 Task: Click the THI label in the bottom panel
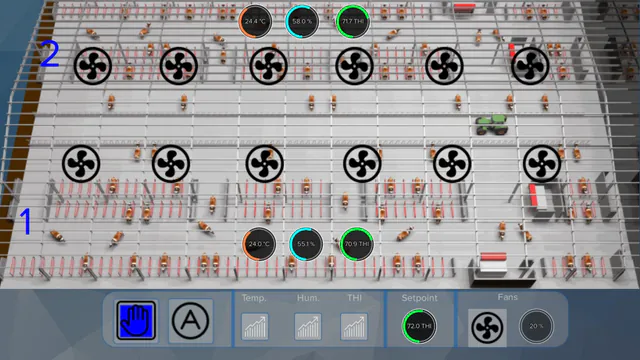[x=354, y=298]
